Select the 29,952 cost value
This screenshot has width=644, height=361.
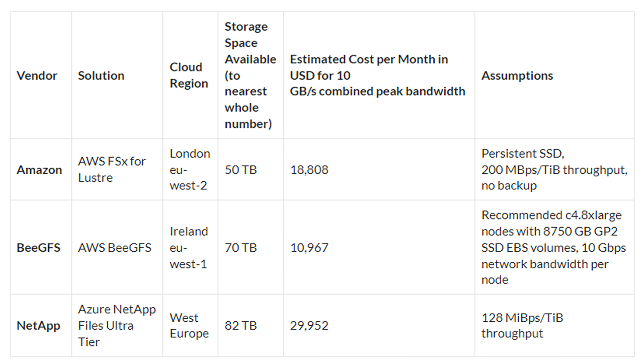(309, 326)
